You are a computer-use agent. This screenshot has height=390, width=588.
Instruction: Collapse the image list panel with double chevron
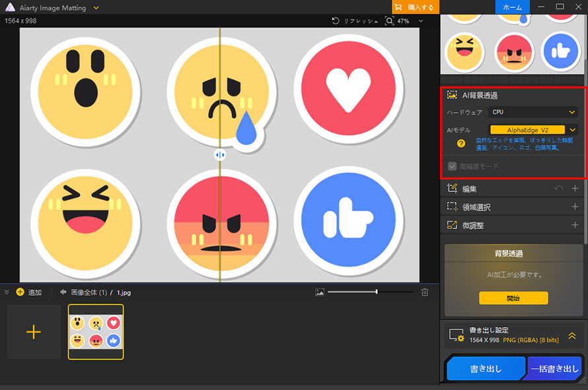coord(7,292)
